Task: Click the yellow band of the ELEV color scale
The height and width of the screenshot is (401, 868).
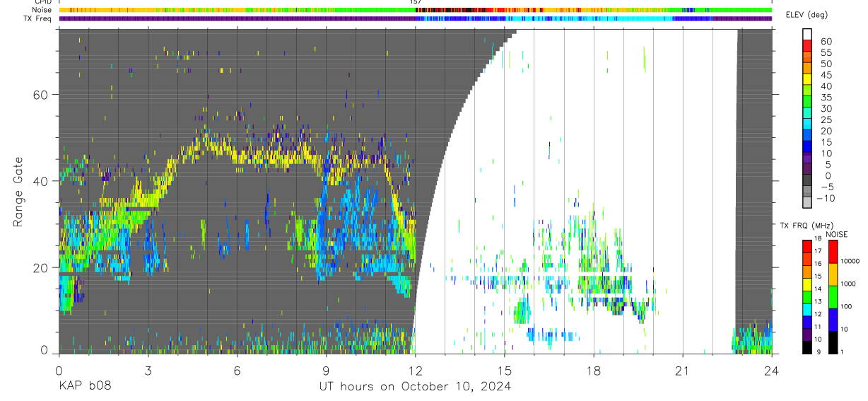Action: coord(808,80)
